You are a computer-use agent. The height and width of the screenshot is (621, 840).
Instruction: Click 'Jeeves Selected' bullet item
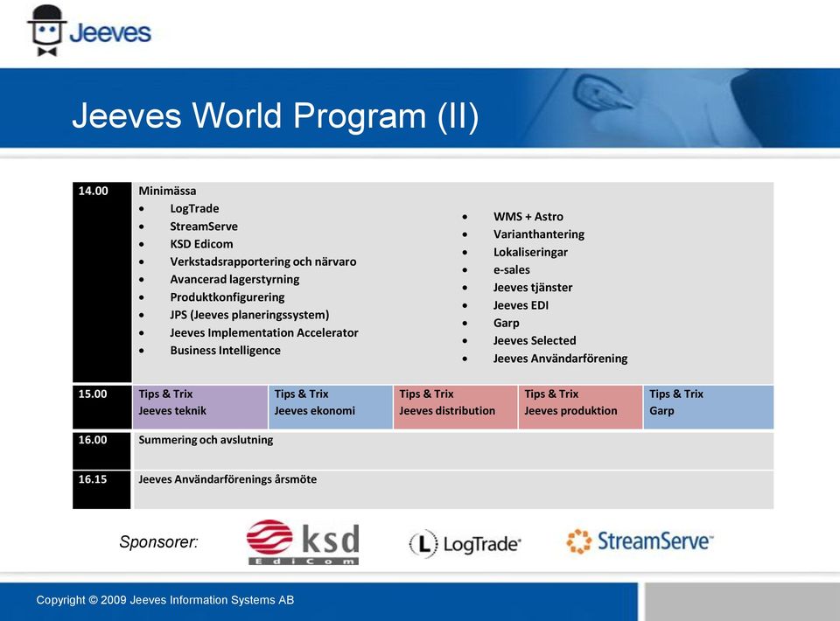535,340
